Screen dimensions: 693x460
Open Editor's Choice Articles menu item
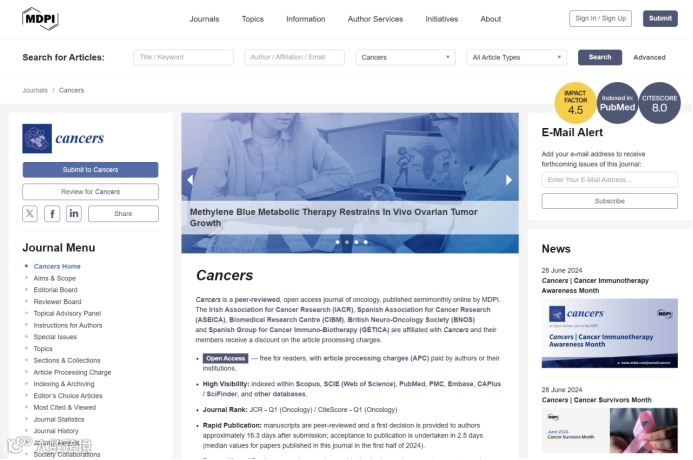(x=68, y=396)
